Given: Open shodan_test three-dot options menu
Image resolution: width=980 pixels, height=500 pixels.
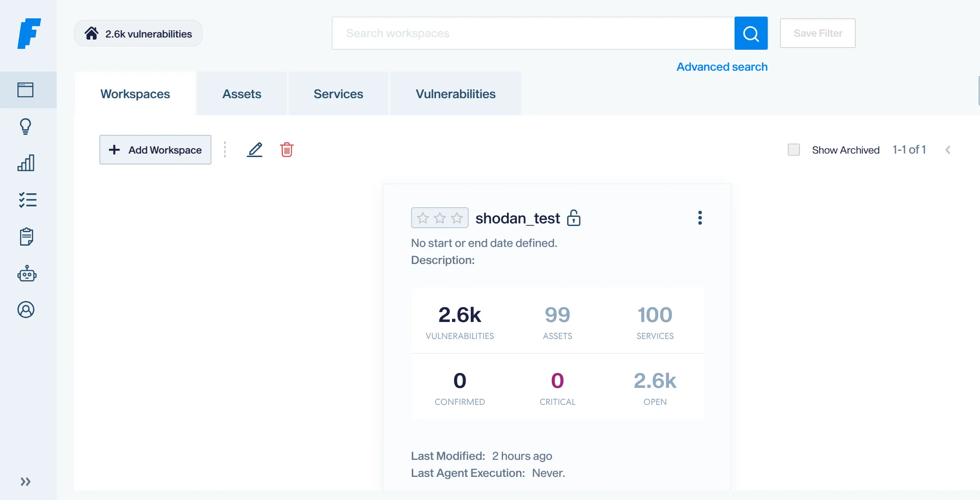Looking at the screenshot, I should 700,218.
